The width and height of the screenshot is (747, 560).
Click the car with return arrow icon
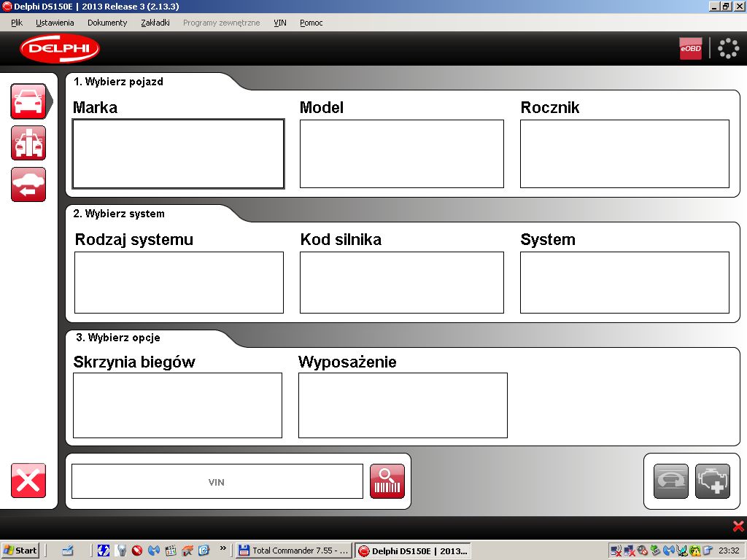(28, 184)
